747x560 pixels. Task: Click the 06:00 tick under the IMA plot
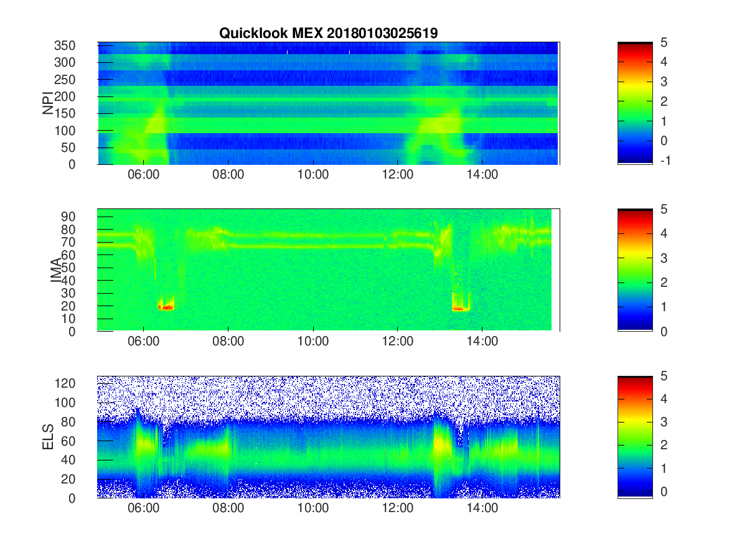143,342
